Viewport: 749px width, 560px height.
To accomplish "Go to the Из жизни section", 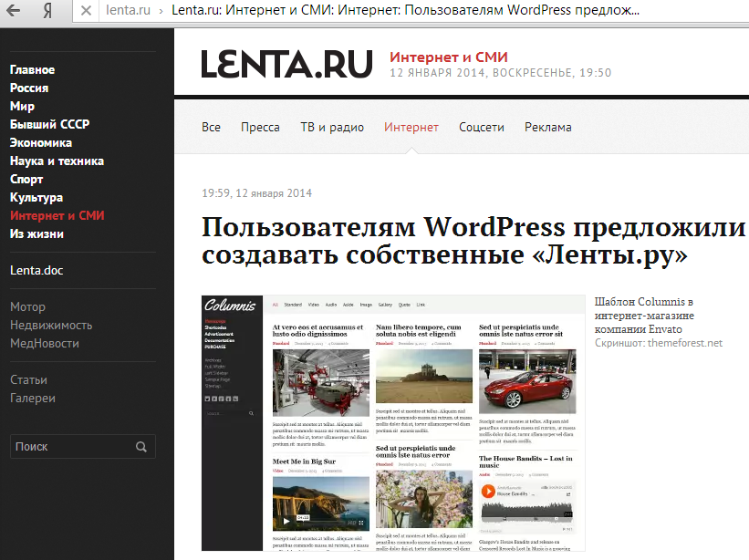I will [x=36, y=233].
